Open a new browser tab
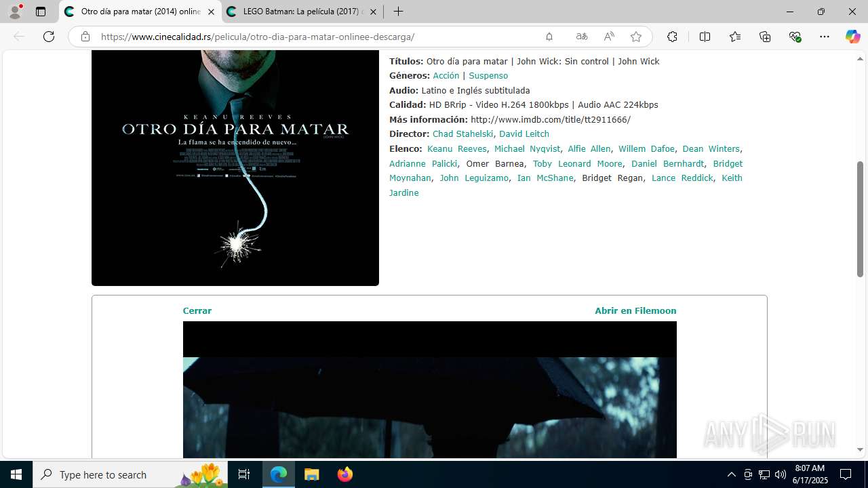 [x=399, y=12]
